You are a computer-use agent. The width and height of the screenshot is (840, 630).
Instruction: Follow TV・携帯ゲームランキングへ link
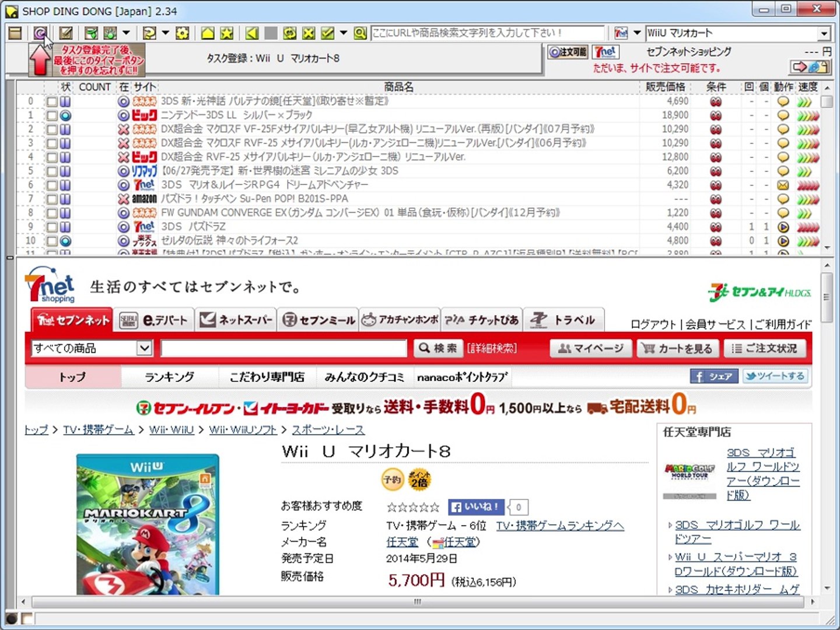(560, 526)
